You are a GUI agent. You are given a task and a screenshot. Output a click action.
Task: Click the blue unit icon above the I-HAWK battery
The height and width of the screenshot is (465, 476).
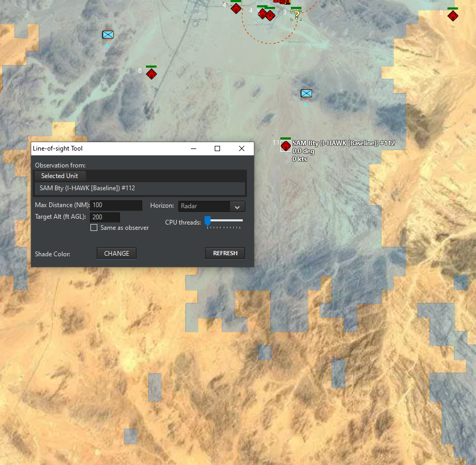click(x=306, y=94)
